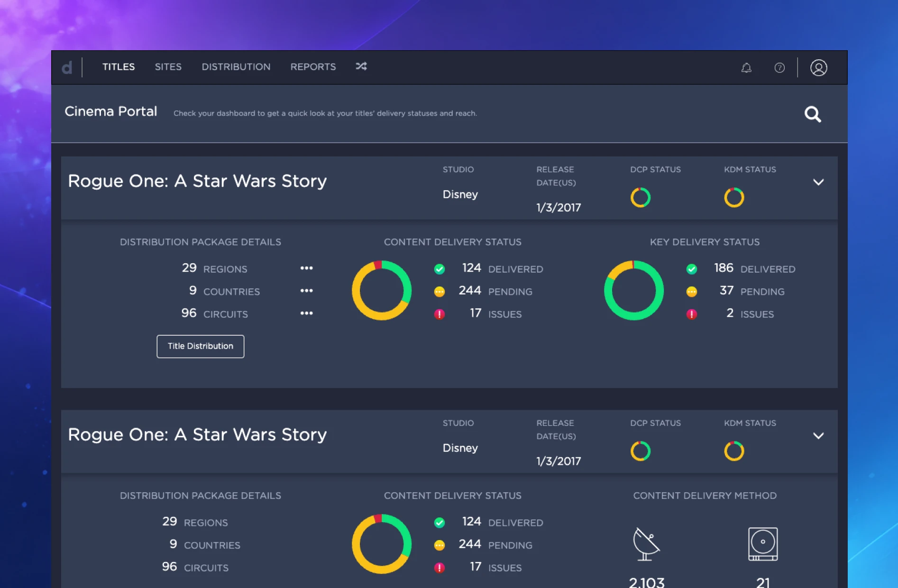Collapse the first Rogue One card chevron
Screen dimensions: 898x588
(x=818, y=182)
